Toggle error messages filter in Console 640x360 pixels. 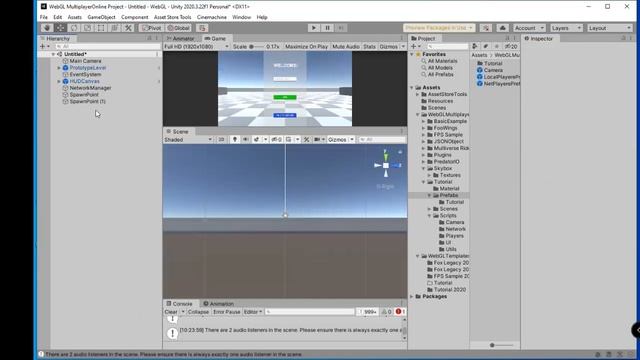pos(400,312)
